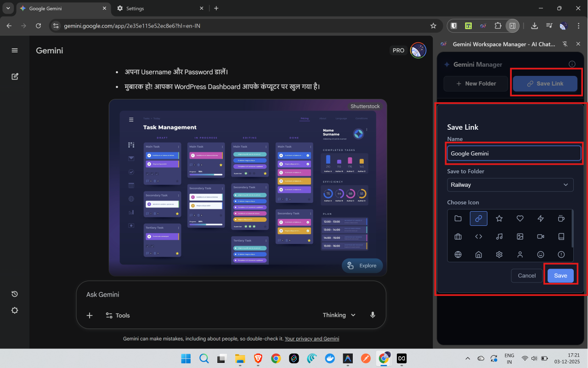
Task: Select the smiley face icon
Action: (x=541, y=254)
